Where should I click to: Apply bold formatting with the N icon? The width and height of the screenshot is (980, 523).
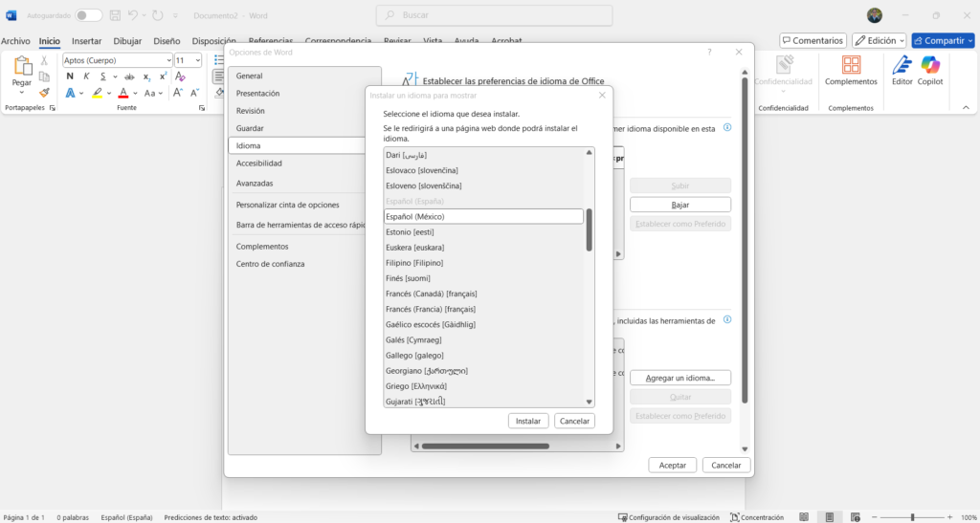70,76
